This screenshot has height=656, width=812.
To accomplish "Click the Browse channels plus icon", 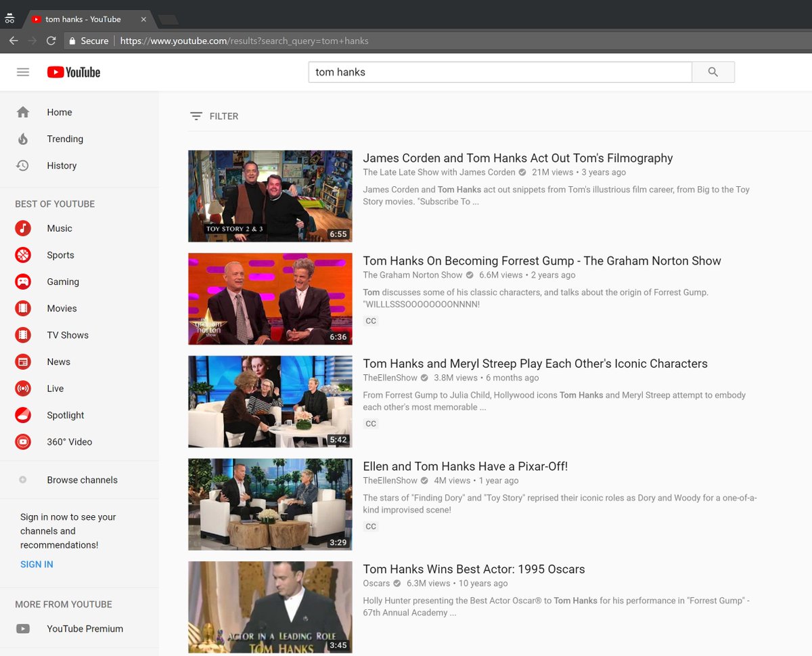I will (23, 480).
